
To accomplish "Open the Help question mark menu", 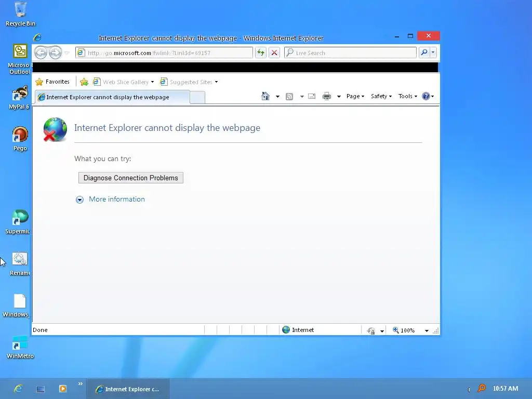I will tap(428, 96).
